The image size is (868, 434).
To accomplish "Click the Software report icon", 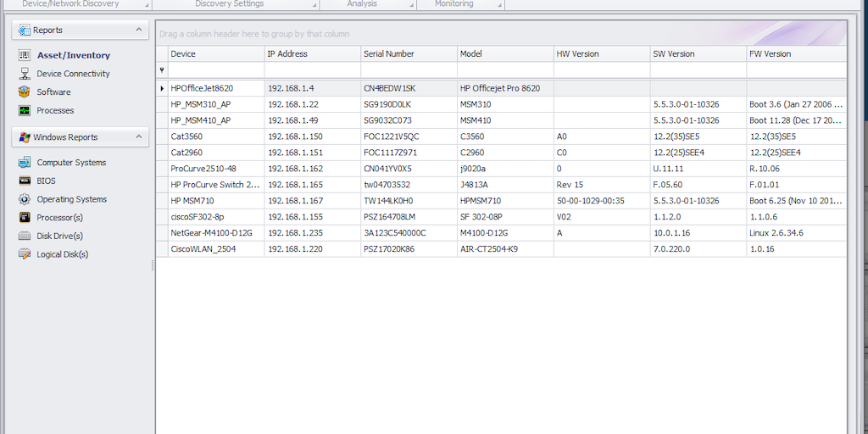I will [25, 92].
